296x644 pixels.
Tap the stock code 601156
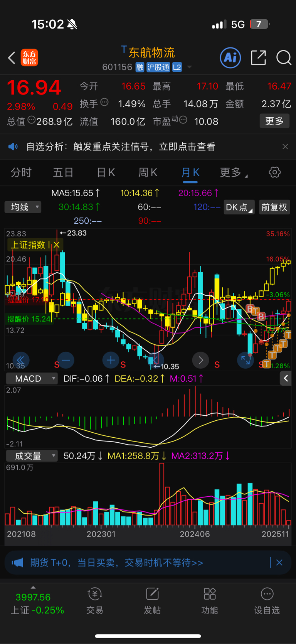[x=117, y=67]
